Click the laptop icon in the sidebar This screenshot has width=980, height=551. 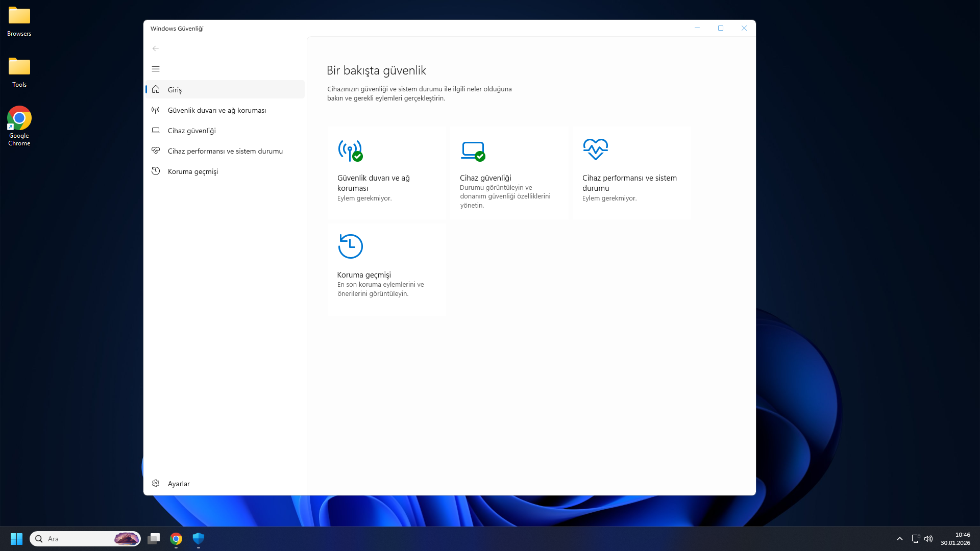[x=156, y=130]
